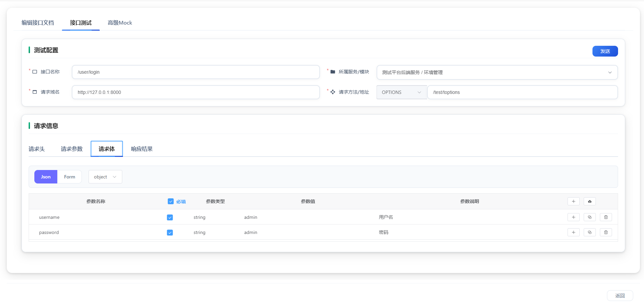
Task: Click the chain link icon on username row
Action: 589,217
